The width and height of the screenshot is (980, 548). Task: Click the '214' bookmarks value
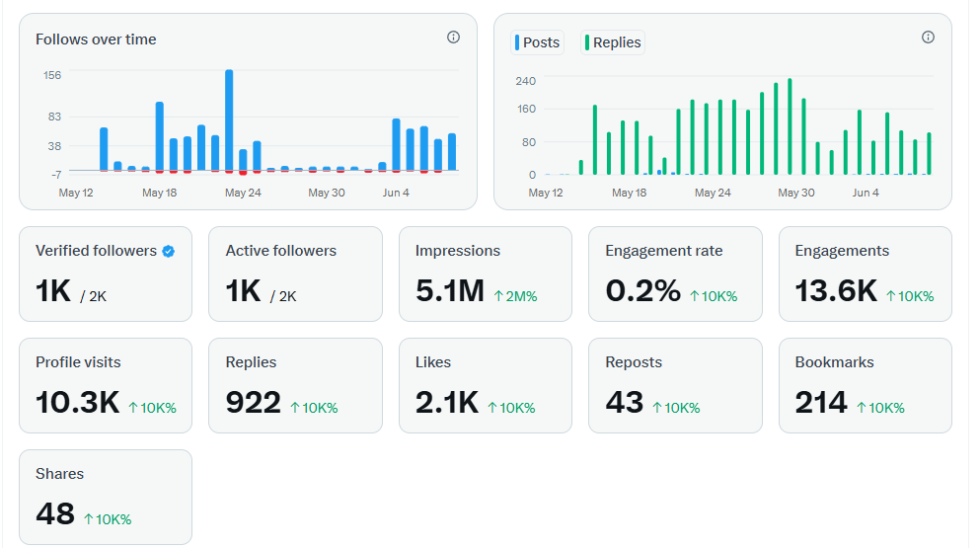click(821, 402)
